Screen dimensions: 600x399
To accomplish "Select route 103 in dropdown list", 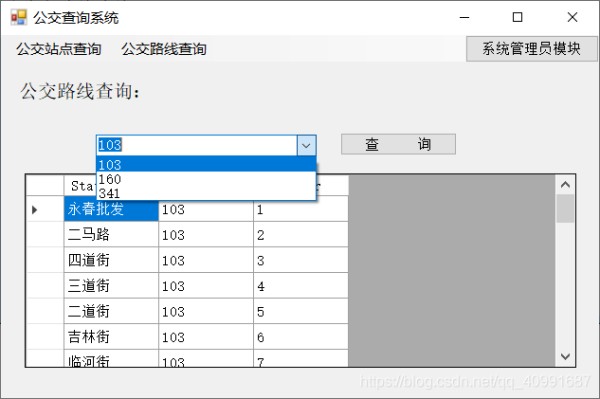I will pos(206,164).
